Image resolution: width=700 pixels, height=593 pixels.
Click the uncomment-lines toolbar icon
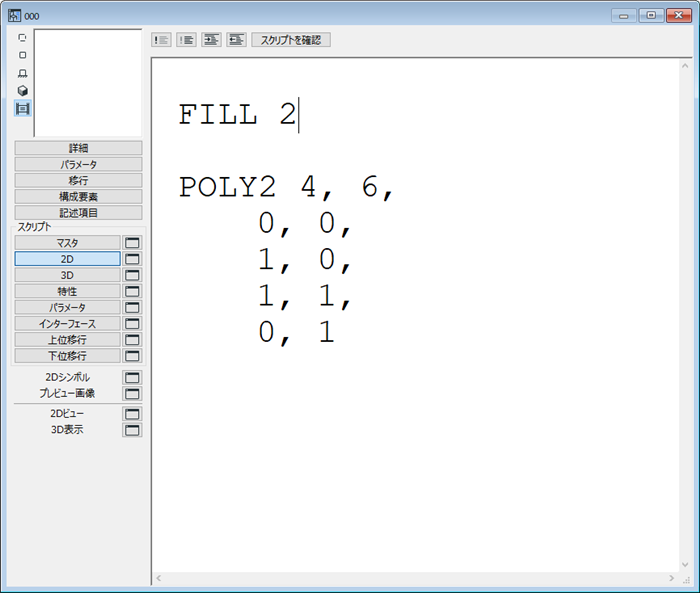[187, 40]
